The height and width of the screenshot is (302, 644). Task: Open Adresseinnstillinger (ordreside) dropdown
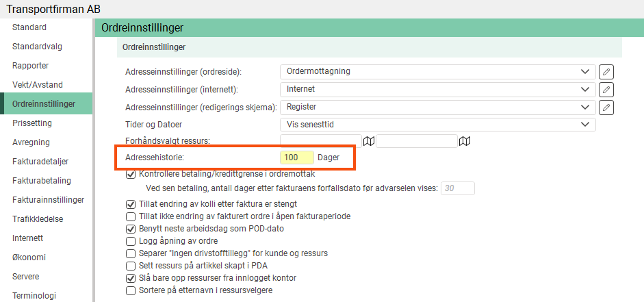(437, 71)
